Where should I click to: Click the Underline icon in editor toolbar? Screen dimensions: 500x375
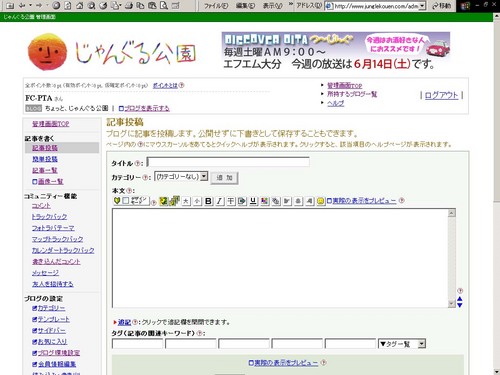(253, 201)
